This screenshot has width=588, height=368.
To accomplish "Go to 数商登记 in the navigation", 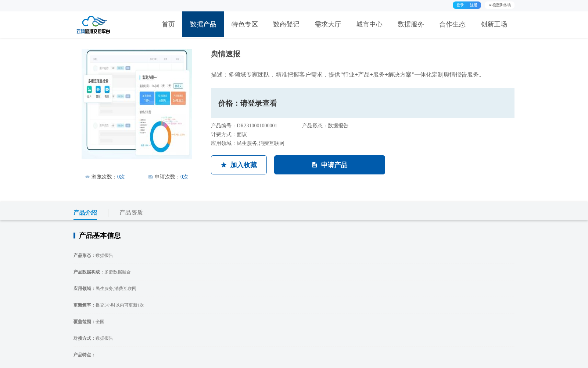I will point(286,24).
